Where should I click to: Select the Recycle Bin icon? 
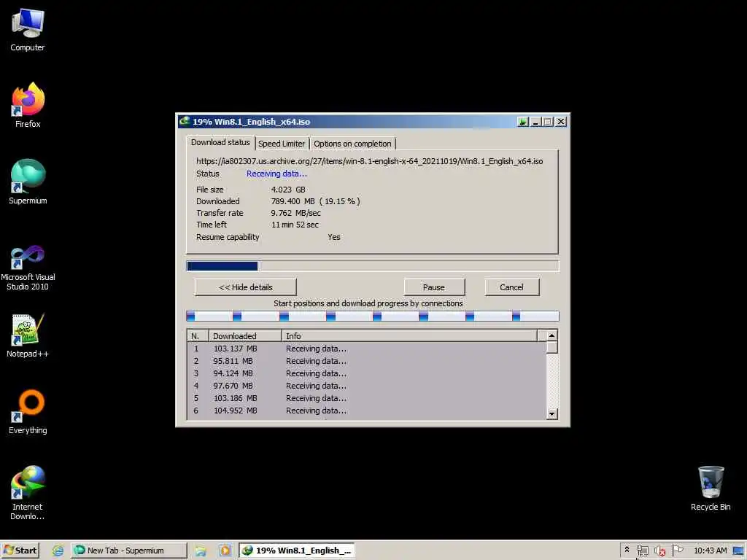tap(711, 489)
